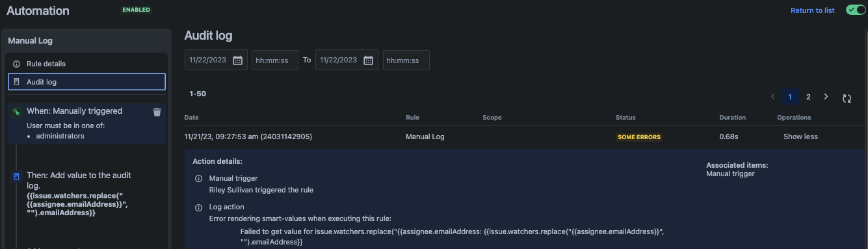This screenshot has height=249, width=868.
Task: Delete the Manually triggered trigger
Action: point(157,112)
